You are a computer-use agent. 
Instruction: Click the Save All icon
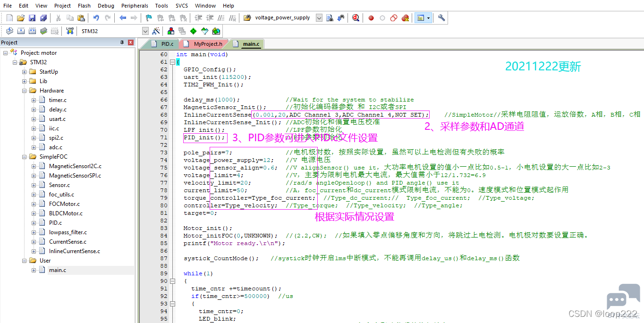(43, 18)
